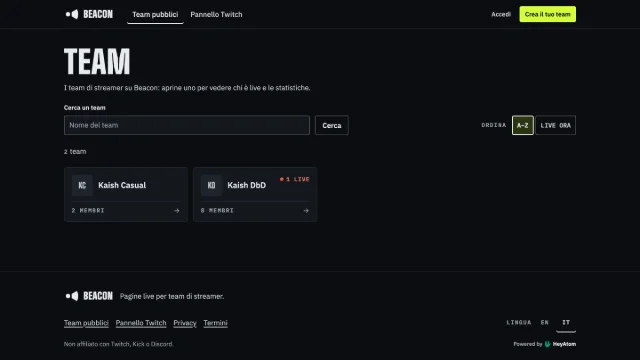Click the 2 MEMBRI label
Screen dimensions: 640x360
coord(88,211)
